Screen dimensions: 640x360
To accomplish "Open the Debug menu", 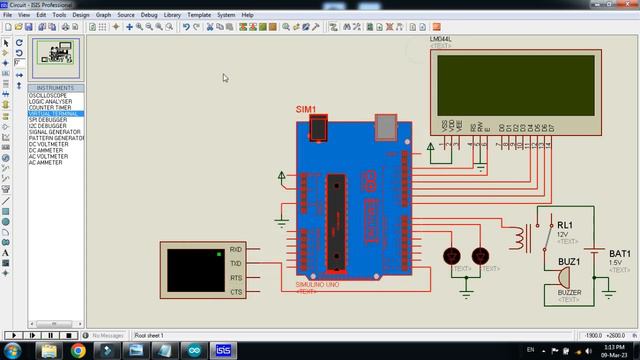I will (x=149, y=15).
